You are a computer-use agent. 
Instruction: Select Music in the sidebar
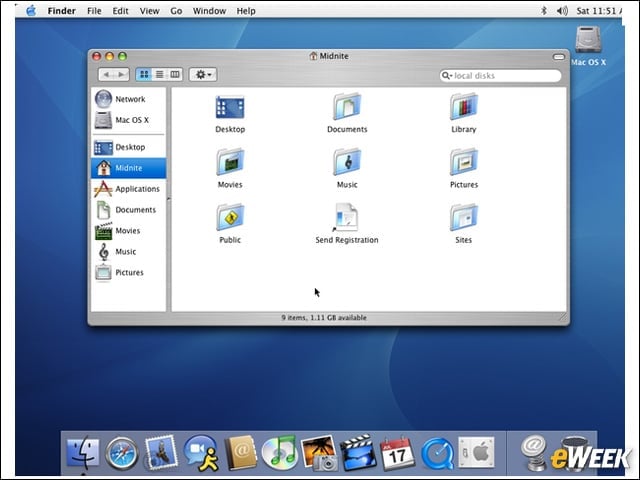[x=129, y=251]
